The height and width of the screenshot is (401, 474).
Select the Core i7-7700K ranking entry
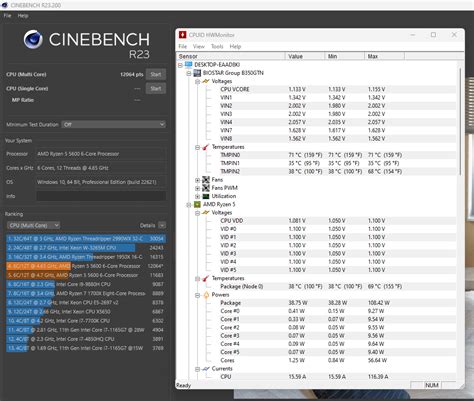(x=85, y=321)
